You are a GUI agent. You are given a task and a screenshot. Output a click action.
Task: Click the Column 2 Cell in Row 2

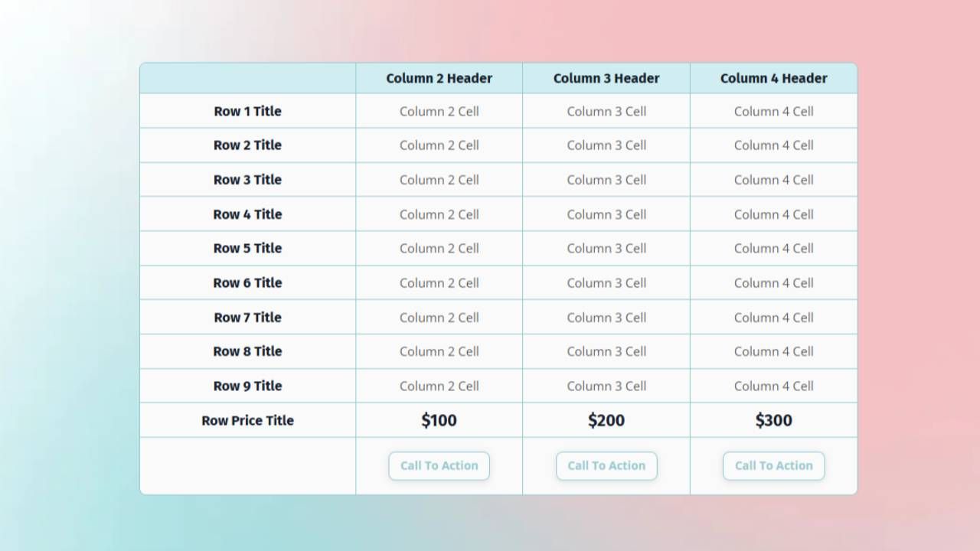pos(439,145)
